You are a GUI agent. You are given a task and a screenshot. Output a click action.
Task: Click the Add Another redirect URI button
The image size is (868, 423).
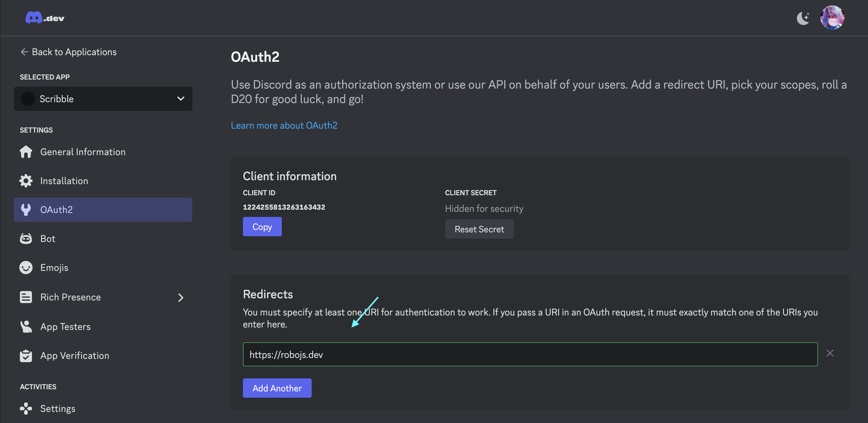click(277, 388)
